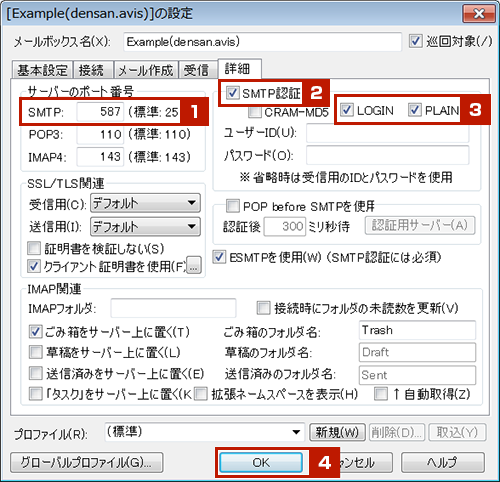Open the 送信用 SSL/TLS dropdown

click(145, 227)
